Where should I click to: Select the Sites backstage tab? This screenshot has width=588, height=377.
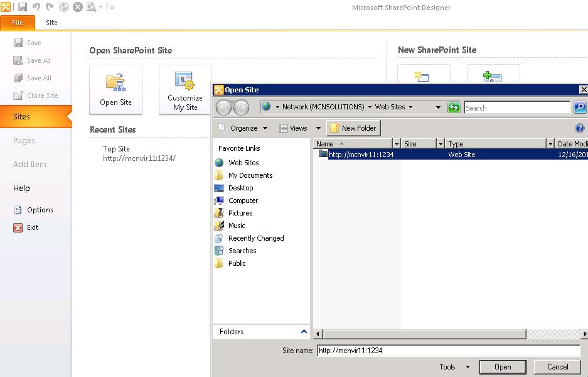[x=36, y=117]
